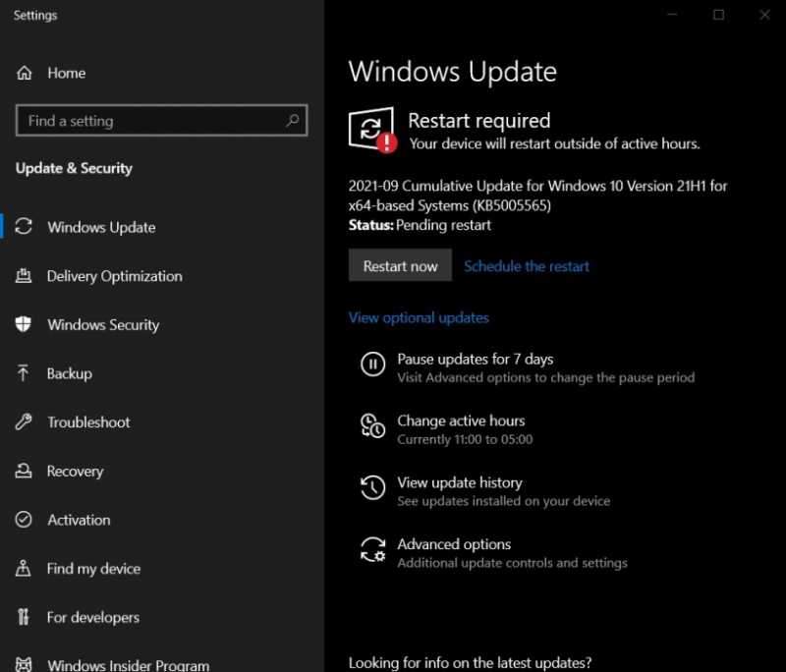Click the Home icon in sidebar

click(26, 73)
